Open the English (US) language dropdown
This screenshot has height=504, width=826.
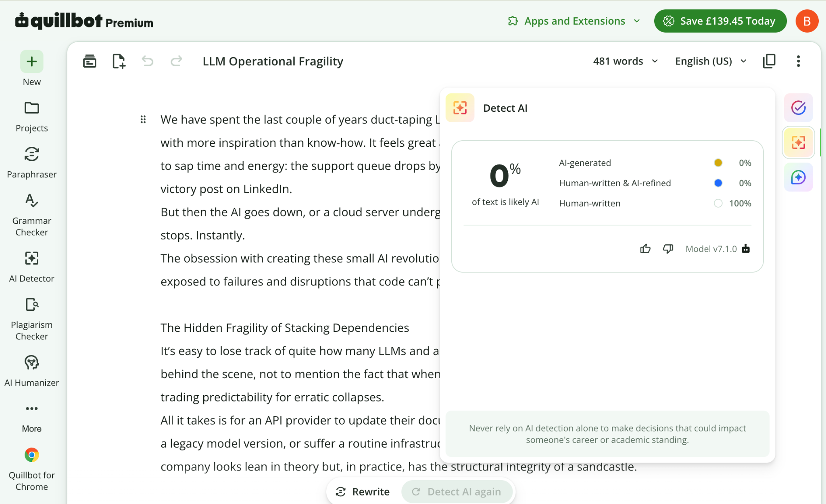pyautogui.click(x=711, y=61)
